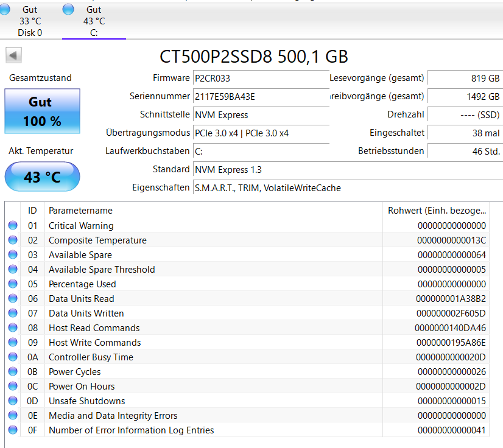Go back with the left arrow button
The height and width of the screenshot is (448, 503).
[x=13, y=55]
